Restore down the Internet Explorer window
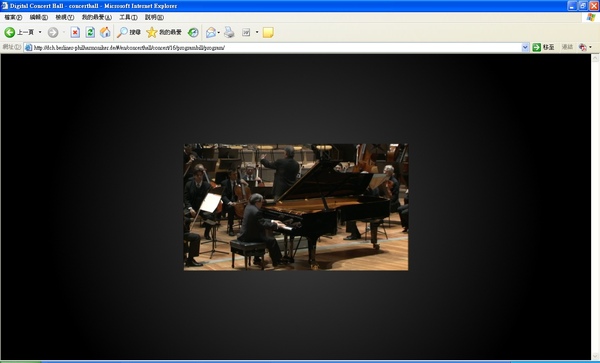Image resolution: width=600 pixels, height=363 pixels. 583,6
